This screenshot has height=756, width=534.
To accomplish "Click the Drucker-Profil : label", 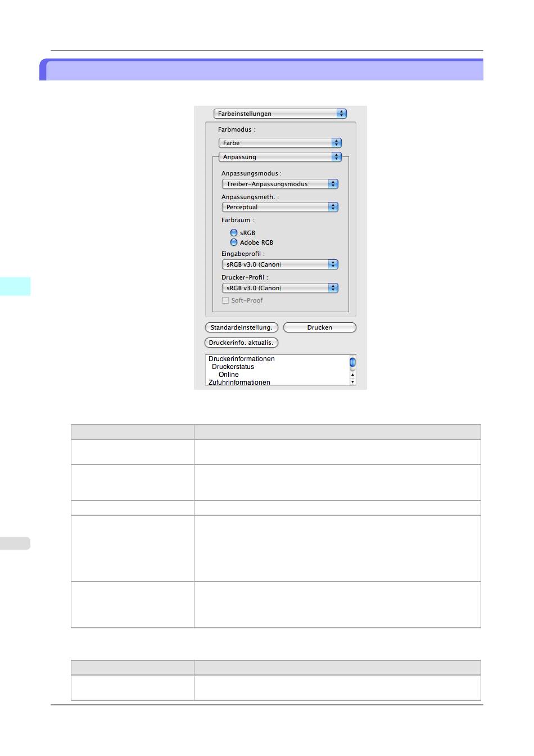I will click(245, 277).
